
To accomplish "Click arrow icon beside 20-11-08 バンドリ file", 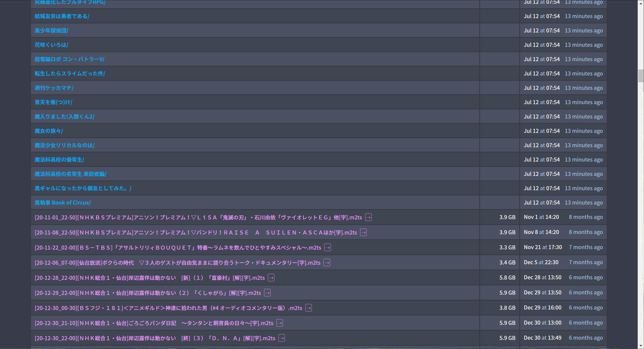I will tap(363, 232).
